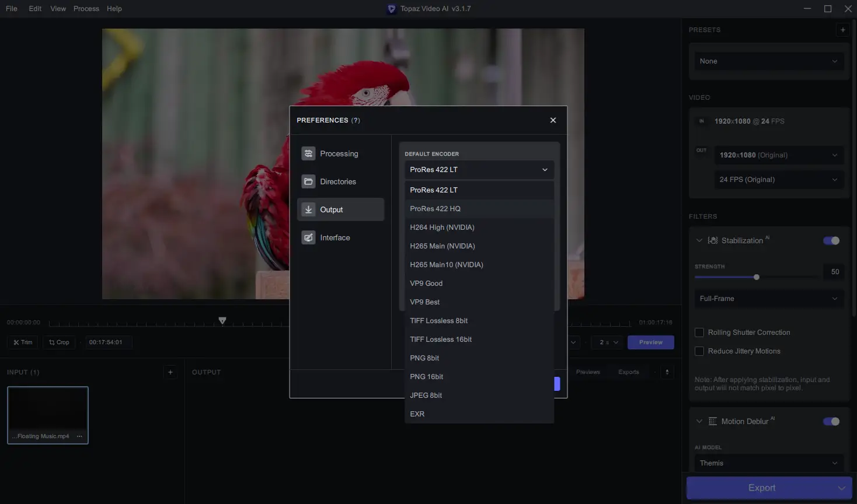857x504 pixels.
Task: Select PNG 16bit output format
Action: [x=479, y=377]
